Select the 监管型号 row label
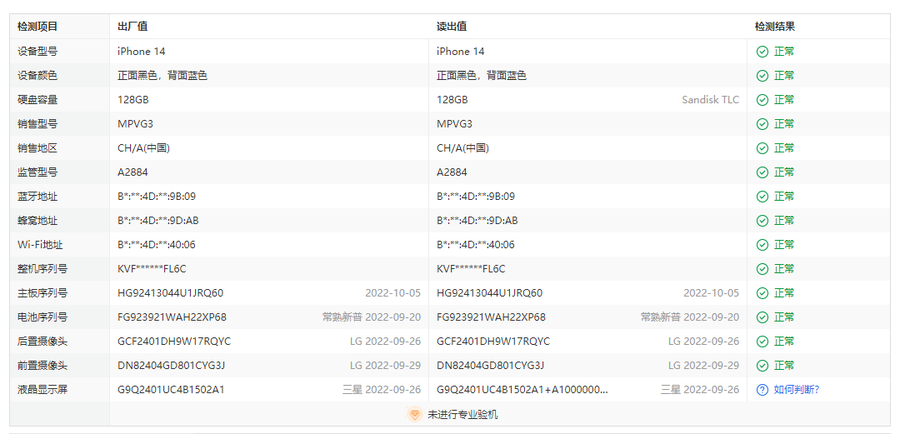The height and width of the screenshot is (434, 900). click(x=37, y=172)
